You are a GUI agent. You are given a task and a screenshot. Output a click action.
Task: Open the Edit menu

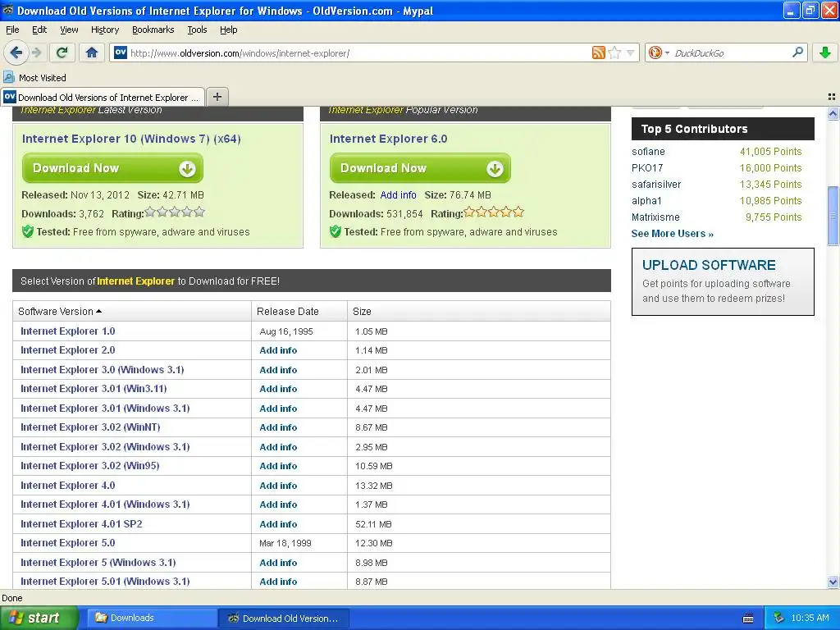tap(39, 30)
